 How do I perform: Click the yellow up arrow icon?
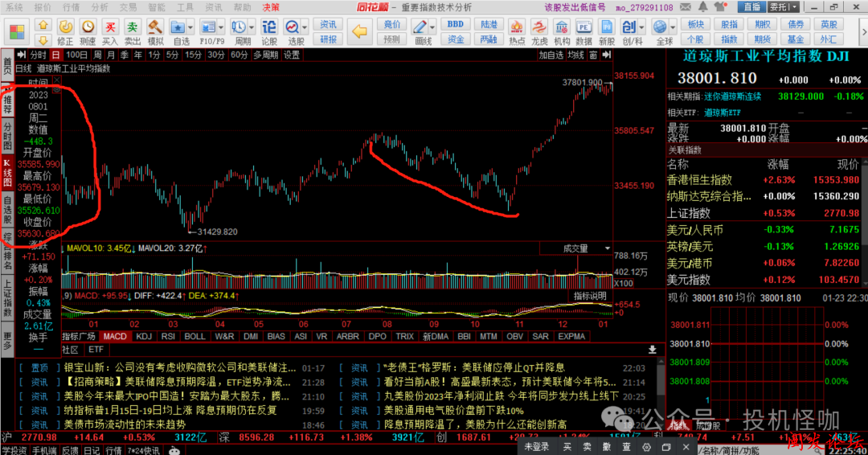pyautogui.click(x=43, y=25)
